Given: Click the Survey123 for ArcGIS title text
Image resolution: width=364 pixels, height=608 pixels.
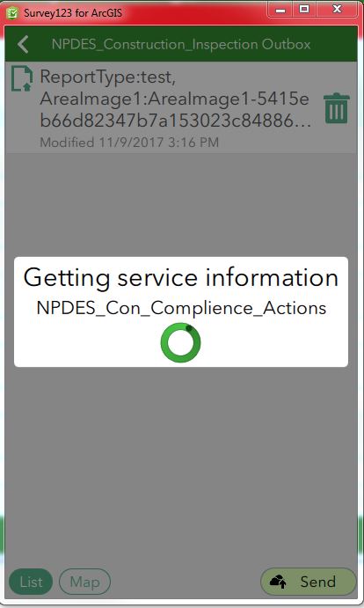Looking at the screenshot, I should [x=73, y=13].
